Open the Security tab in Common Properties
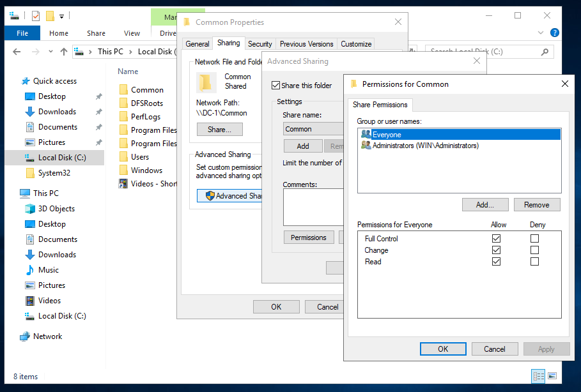Screen dimensions: 581x392 pos(260,44)
